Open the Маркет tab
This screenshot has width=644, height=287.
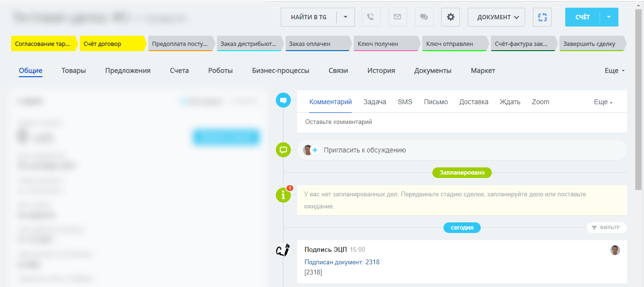point(483,70)
